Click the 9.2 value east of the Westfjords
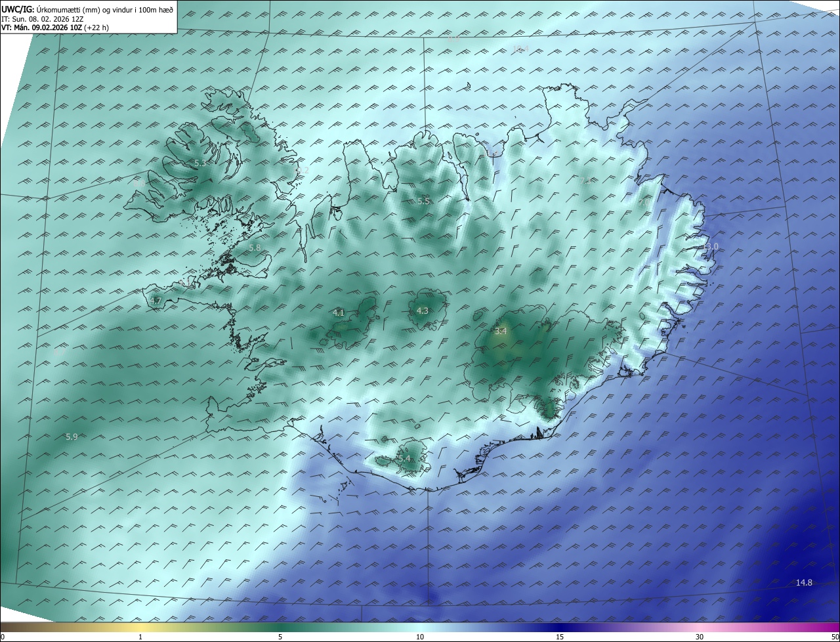Image resolution: width=840 pixels, height=642 pixels. click(303, 170)
